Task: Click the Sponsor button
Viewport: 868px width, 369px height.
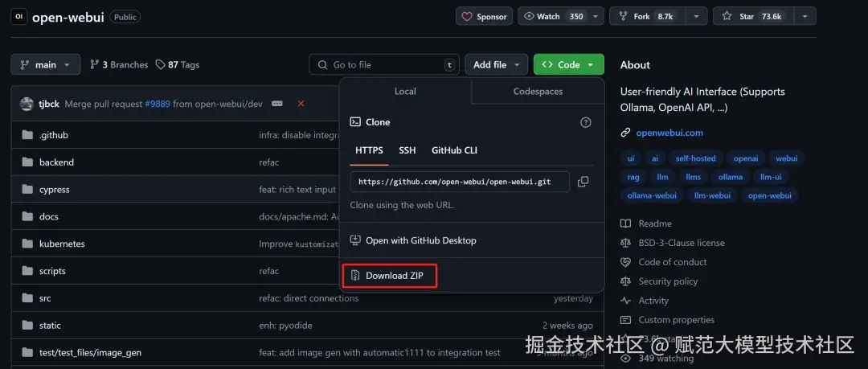Action: pyautogui.click(x=484, y=17)
